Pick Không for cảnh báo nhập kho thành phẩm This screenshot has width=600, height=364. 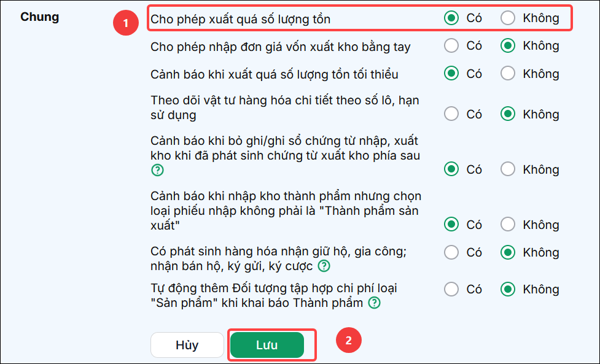pyautogui.click(x=508, y=224)
